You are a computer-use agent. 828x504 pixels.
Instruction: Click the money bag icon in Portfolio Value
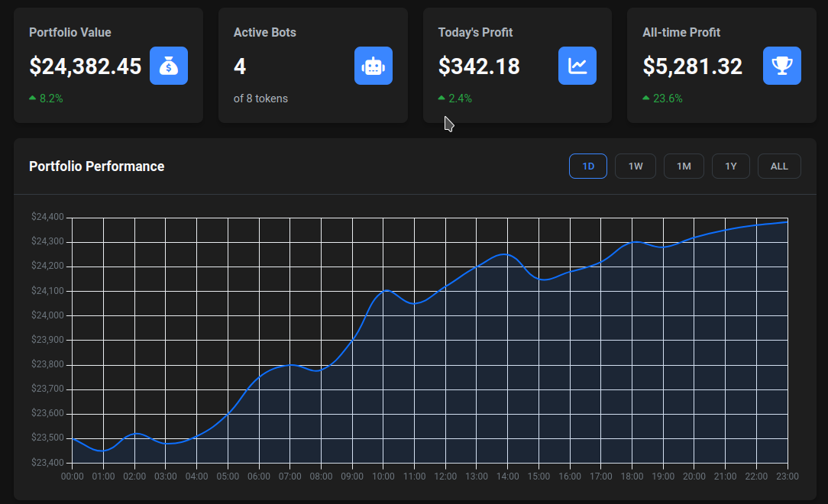click(x=169, y=66)
